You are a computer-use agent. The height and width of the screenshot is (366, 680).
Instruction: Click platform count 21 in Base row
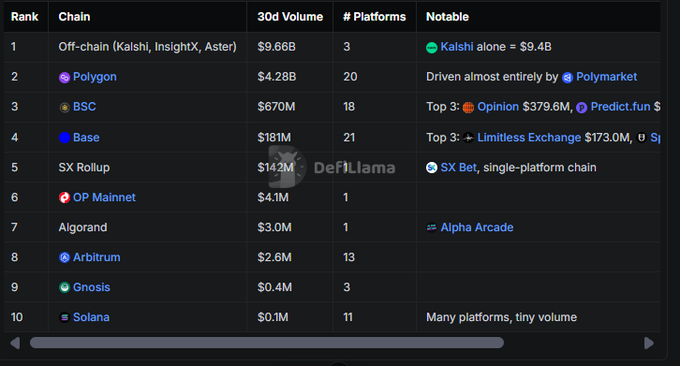tap(349, 137)
